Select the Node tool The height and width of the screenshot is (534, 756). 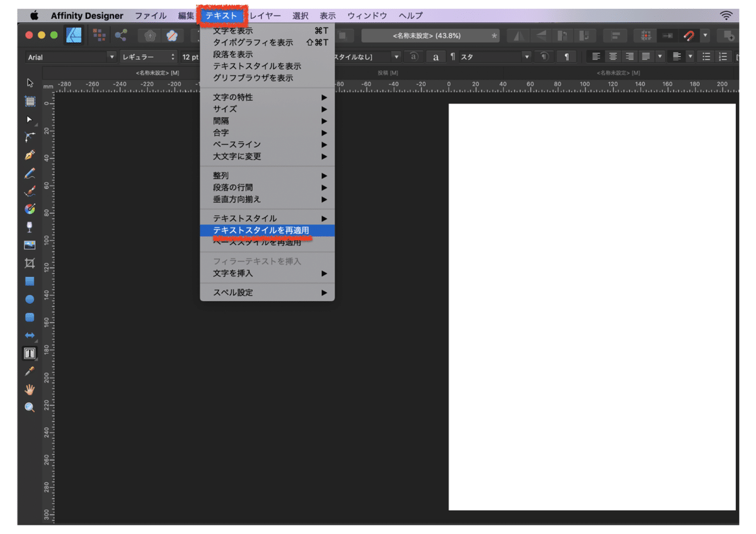(30, 119)
